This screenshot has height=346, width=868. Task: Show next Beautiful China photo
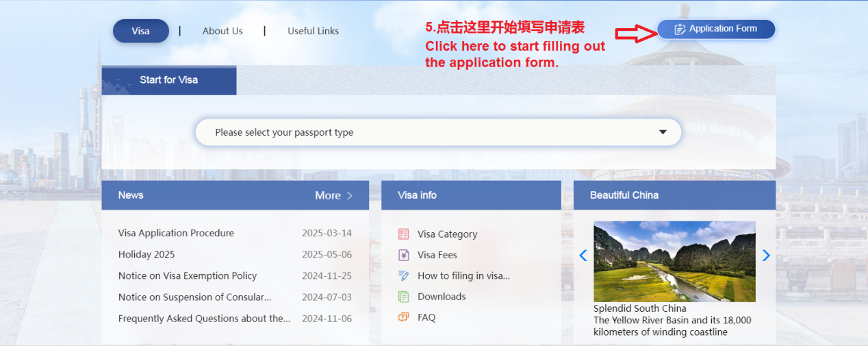(x=766, y=256)
